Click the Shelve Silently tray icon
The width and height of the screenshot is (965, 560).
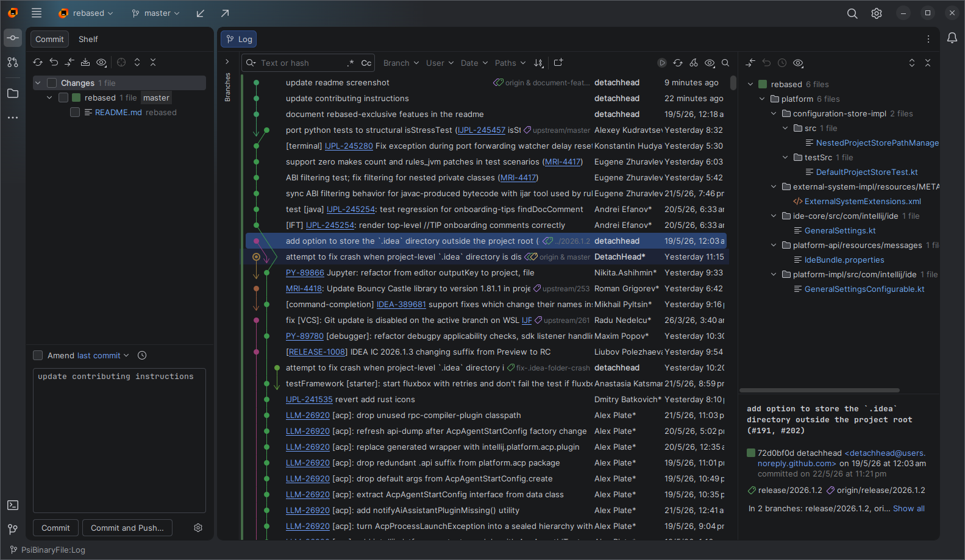coord(85,62)
